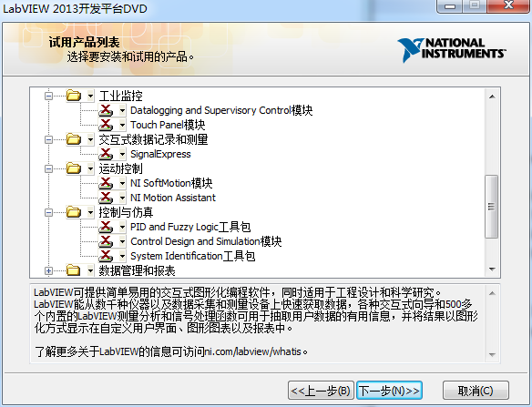Click the folder icon for 运动控制
The width and height of the screenshot is (532, 407).
pos(74,168)
